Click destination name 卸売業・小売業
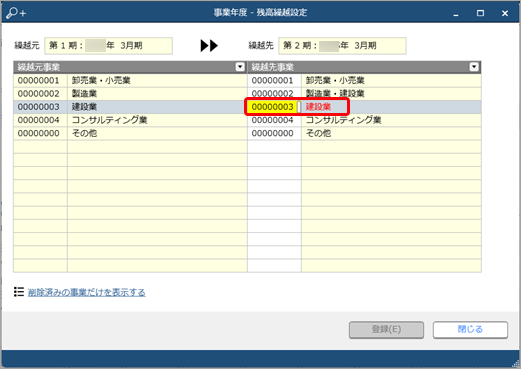The width and height of the screenshot is (521, 369). pos(335,80)
